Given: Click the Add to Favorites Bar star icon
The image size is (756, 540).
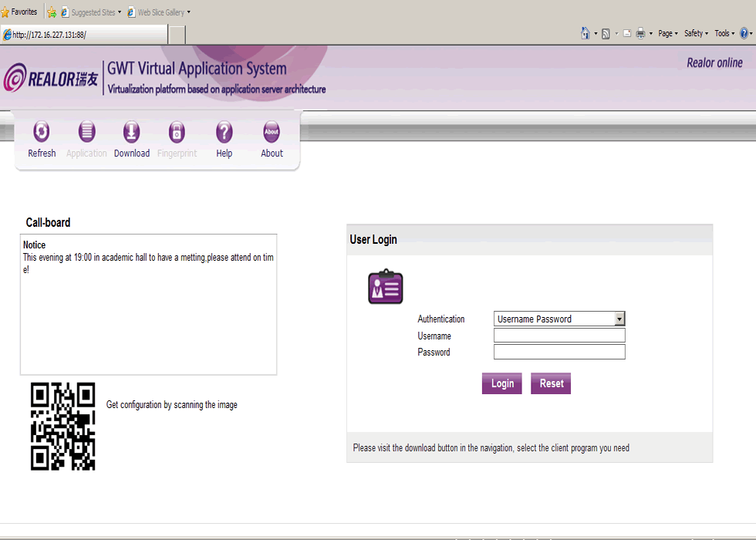Looking at the screenshot, I should coord(52,12).
